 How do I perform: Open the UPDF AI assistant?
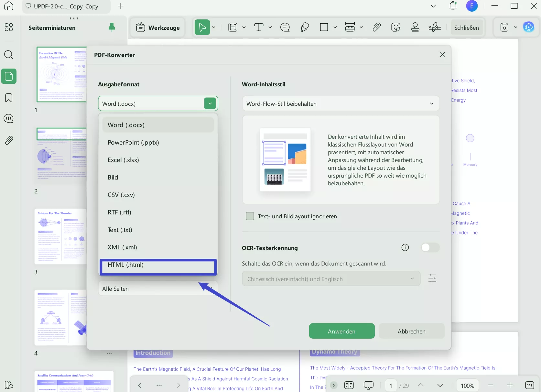coord(529,27)
